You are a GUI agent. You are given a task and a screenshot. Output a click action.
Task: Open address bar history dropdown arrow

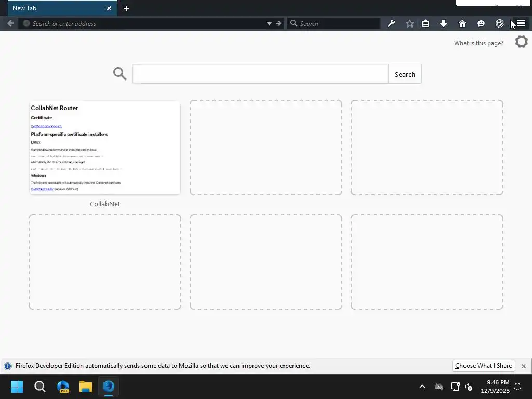(269, 23)
